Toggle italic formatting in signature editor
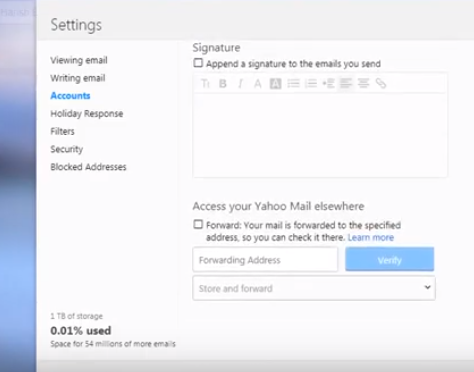This screenshot has height=372, width=474. coord(240,83)
